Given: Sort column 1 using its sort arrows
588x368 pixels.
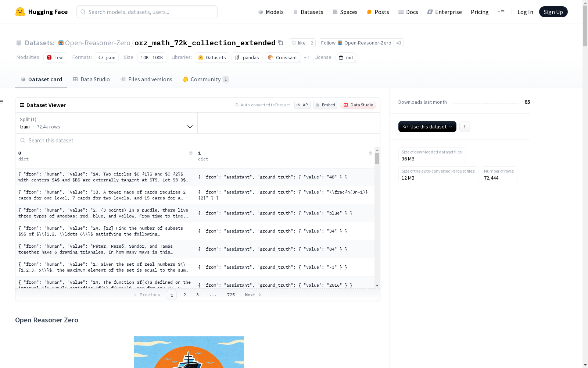Looking at the screenshot, I should [x=370, y=153].
